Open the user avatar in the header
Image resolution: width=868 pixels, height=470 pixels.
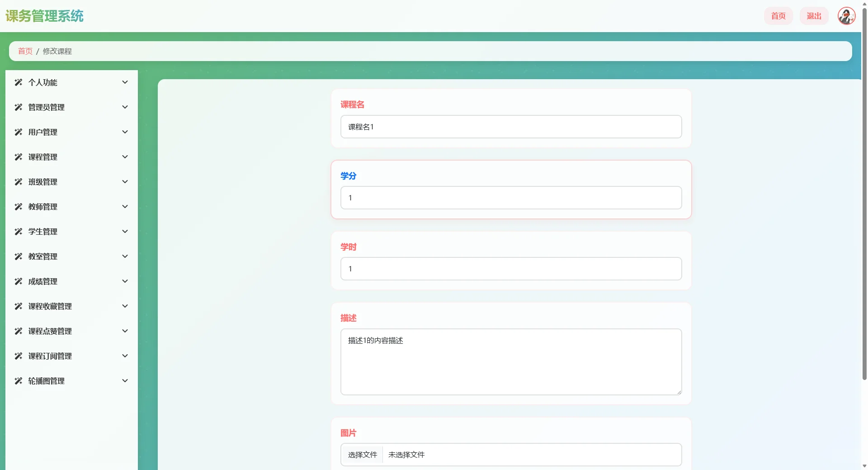(x=846, y=16)
